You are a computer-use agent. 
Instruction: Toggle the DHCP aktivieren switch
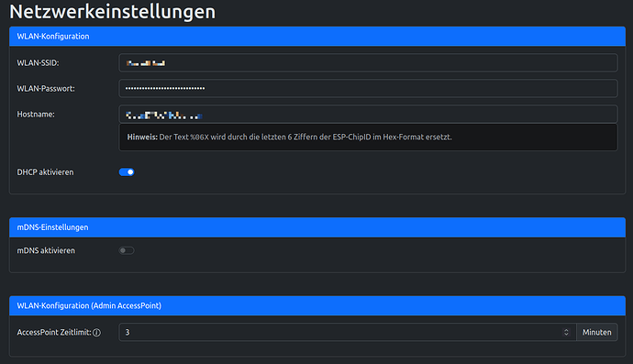click(x=127, y=172)
